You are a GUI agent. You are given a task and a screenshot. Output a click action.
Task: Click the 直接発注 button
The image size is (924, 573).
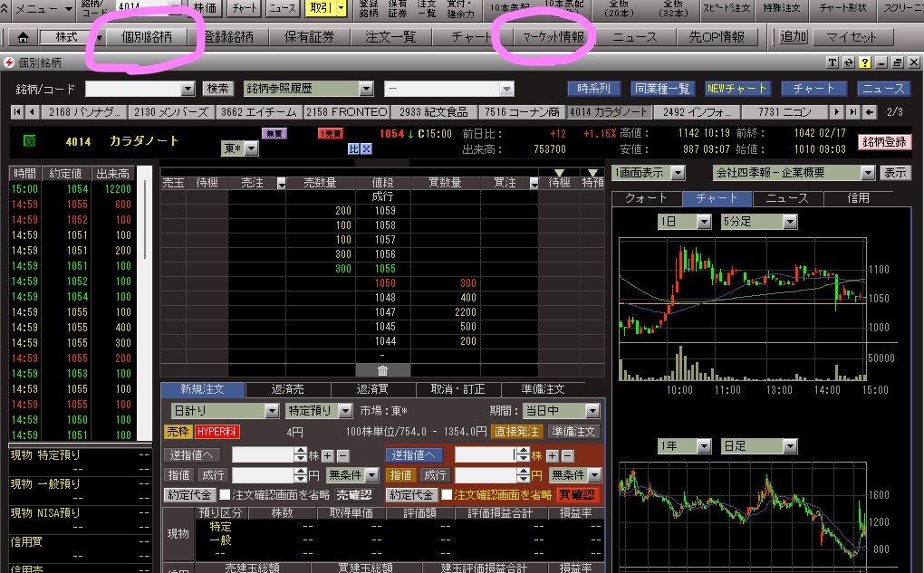pos(516,432)
